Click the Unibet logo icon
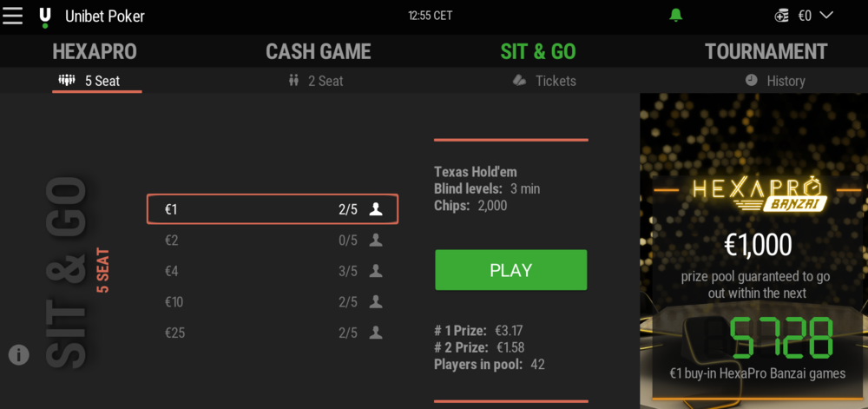 tap(45, 16)
